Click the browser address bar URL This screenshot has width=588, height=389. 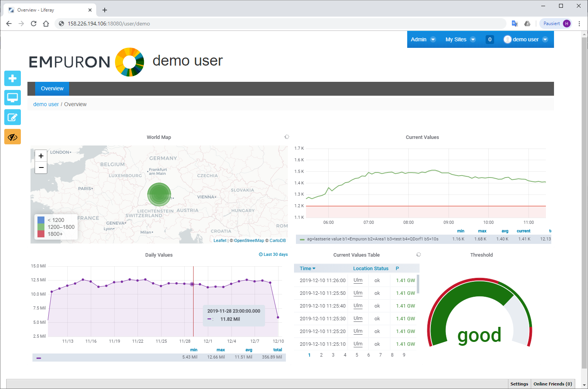(x=109, y=24)
